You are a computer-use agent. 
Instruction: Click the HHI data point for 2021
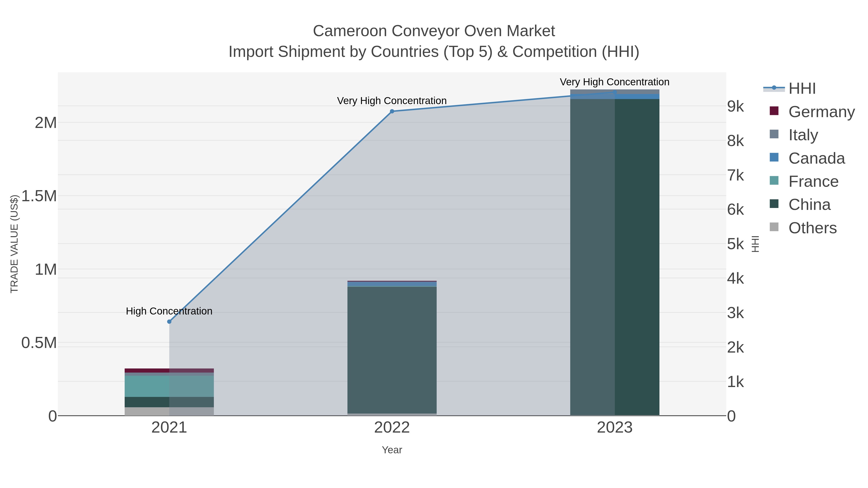click(x=169, y=322)
